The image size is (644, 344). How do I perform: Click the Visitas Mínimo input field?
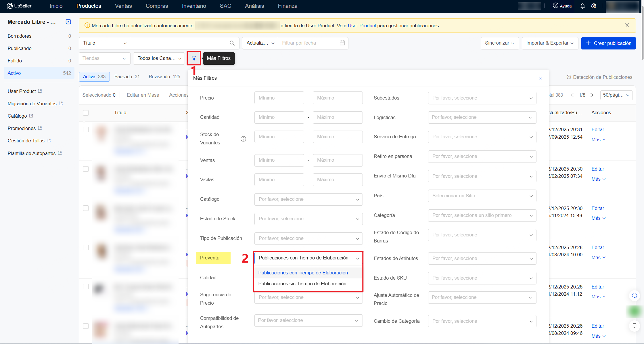coord(279,180)
